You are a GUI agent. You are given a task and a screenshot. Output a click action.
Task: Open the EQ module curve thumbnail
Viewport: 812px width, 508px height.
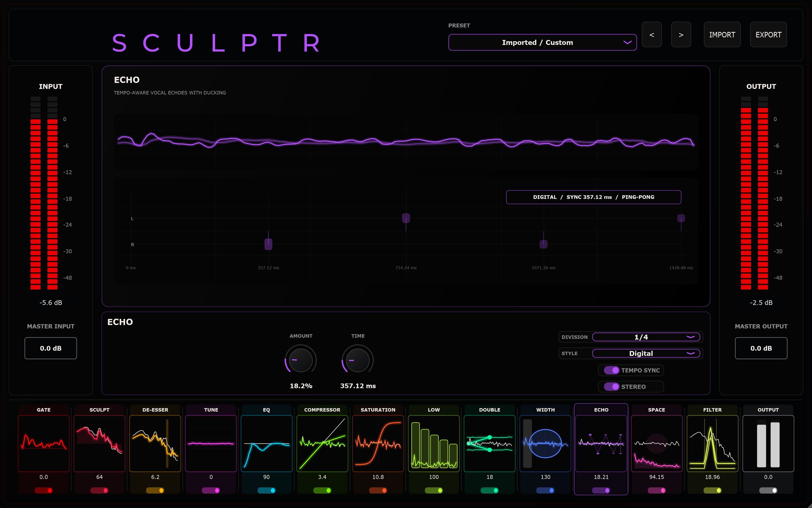(x=267, y=444)
